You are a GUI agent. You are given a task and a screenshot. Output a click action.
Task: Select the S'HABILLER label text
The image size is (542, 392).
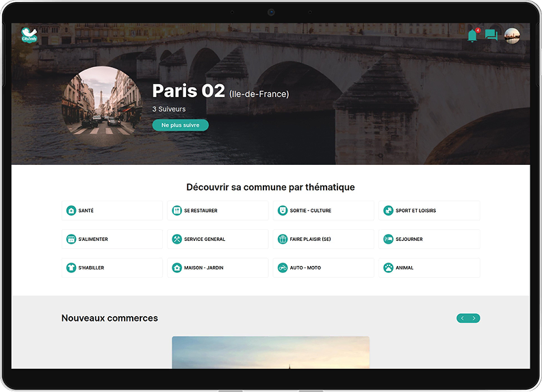pyautogui.click(x=91, y=268)
